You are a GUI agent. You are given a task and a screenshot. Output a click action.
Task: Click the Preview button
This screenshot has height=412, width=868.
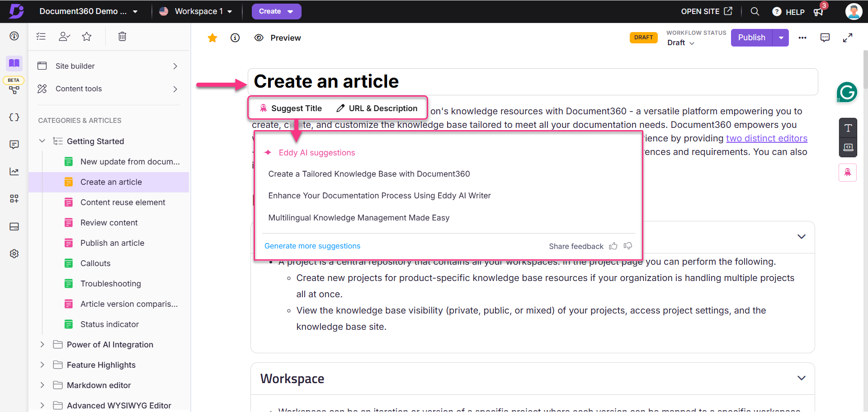pyautogui.click(x=278, y=38)
